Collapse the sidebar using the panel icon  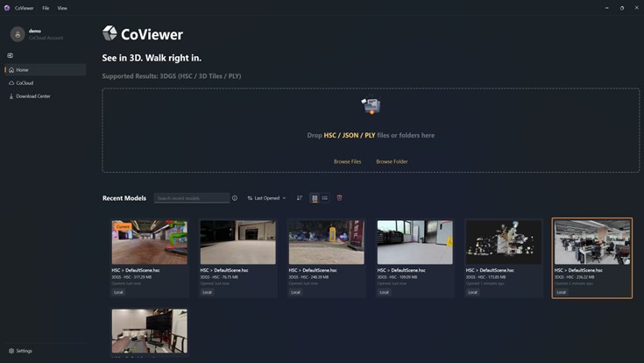(x=11, y=55)
